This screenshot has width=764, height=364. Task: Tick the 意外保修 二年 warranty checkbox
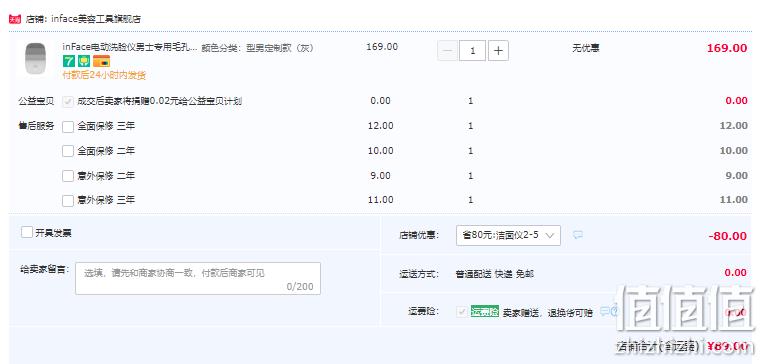(x=68, y=176)
